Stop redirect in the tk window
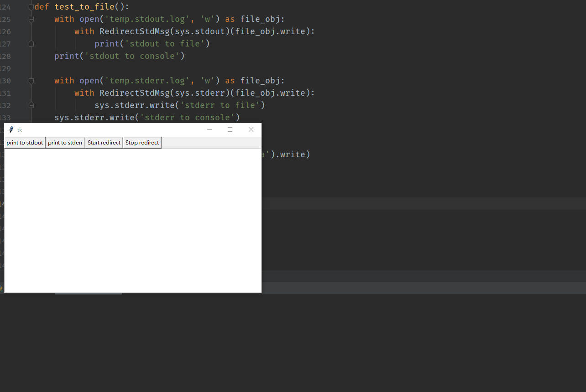 pyautogui.click(x=142, y=143)
